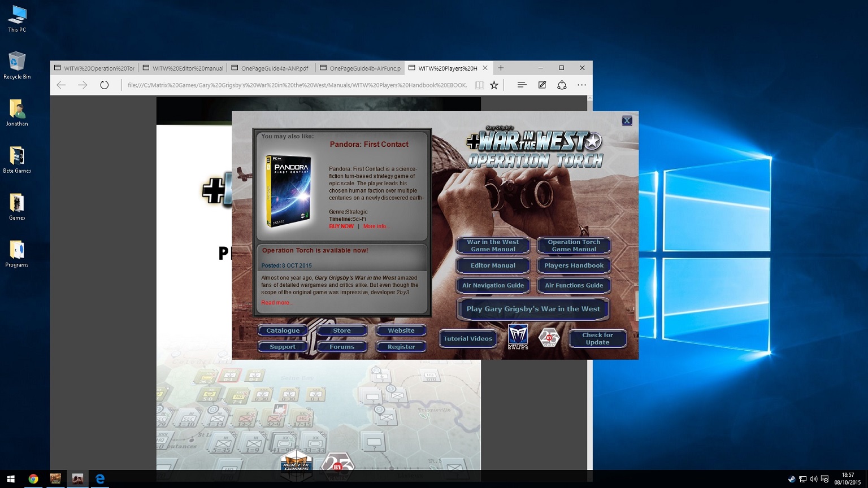The width and height of the screenshot is (868, 488).
Task: Open the Windows Start menu
Action: point(11,479)
